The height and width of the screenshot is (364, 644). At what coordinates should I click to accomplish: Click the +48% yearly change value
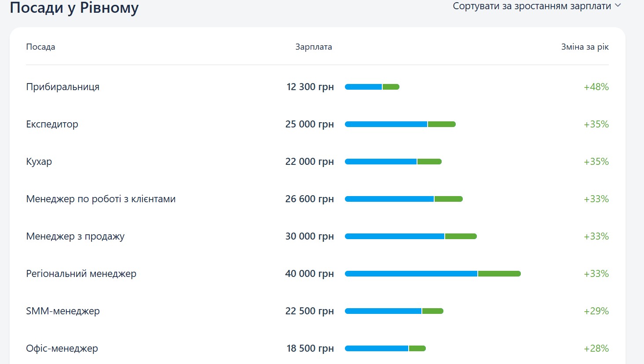[x=596, y=87]
